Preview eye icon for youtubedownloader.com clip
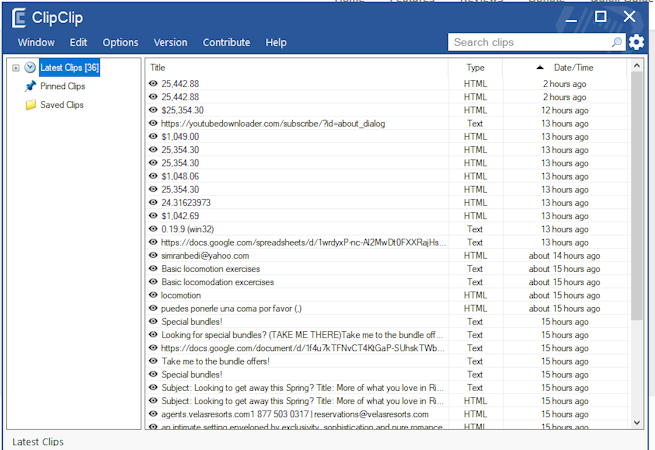 153,123
